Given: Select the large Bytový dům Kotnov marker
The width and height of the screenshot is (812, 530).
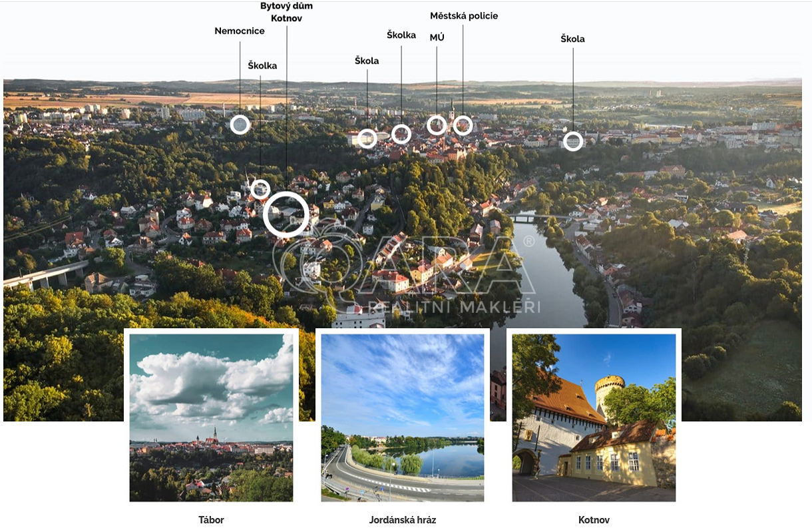Looking at the screenshot, I should tap(286, 214).
